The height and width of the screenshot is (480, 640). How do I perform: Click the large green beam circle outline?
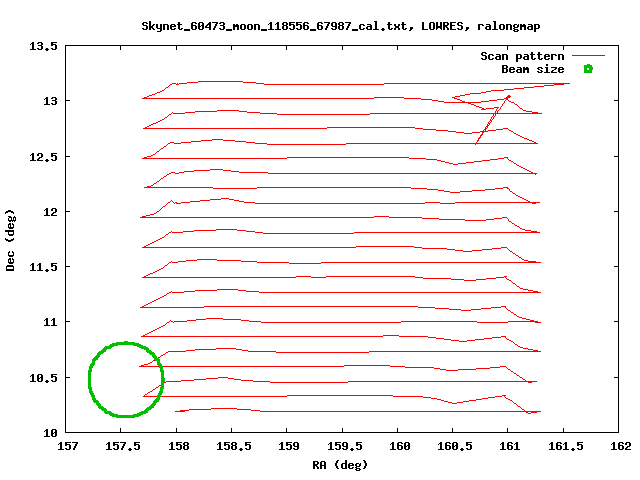[126, 380]
